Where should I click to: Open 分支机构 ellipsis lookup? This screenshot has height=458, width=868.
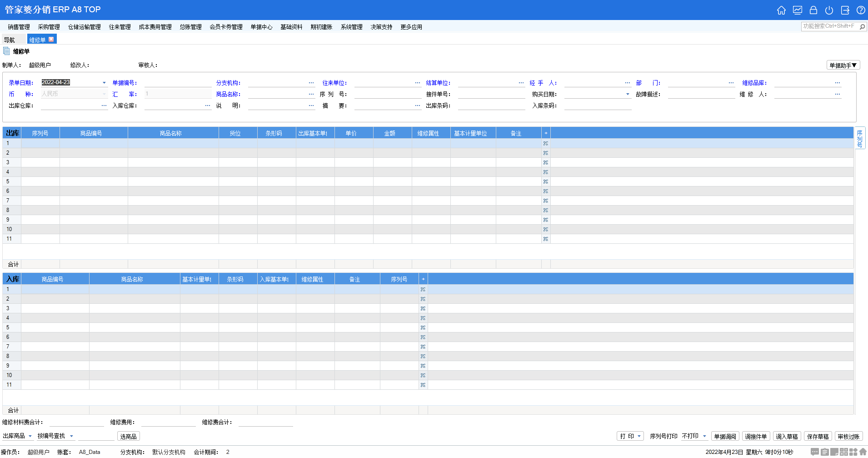point(311,83)
